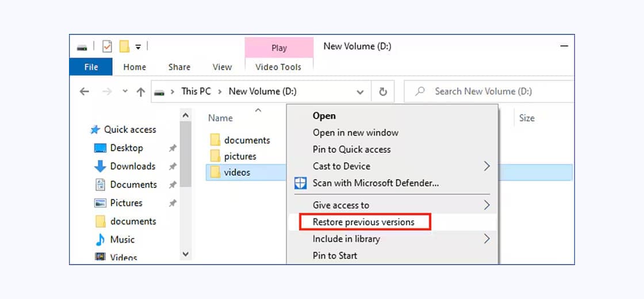Click the pin icon beside Pictures
Screen dimensions: 644x299
[173, 203]
